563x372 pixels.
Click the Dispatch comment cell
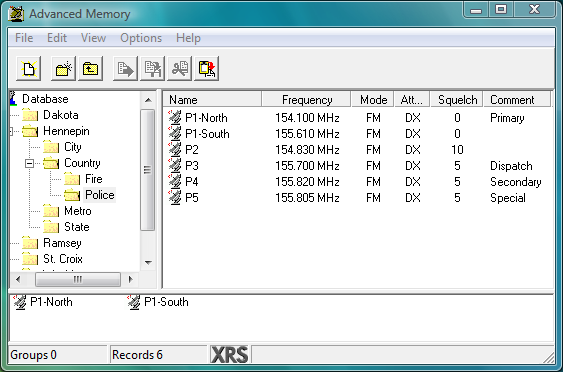511,166
